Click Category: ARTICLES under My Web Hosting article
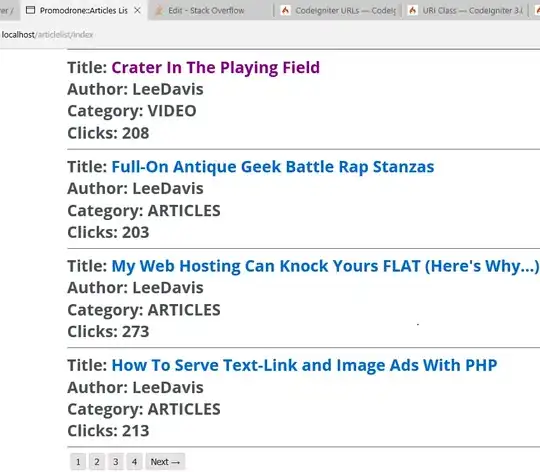Viewport: 540px width, 472px height. pyautogui.click(x=144, y=310)
